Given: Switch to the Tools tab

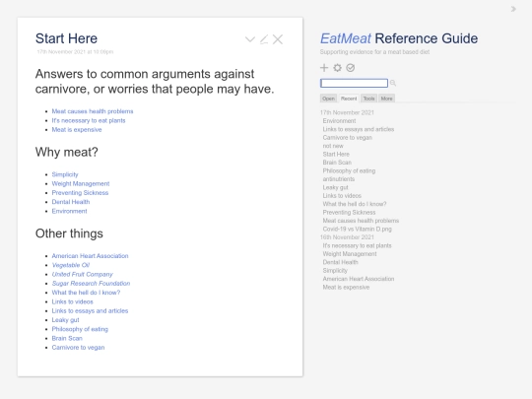Looking at the screenshot, I should pyautogui.click(x=368, y=99).
